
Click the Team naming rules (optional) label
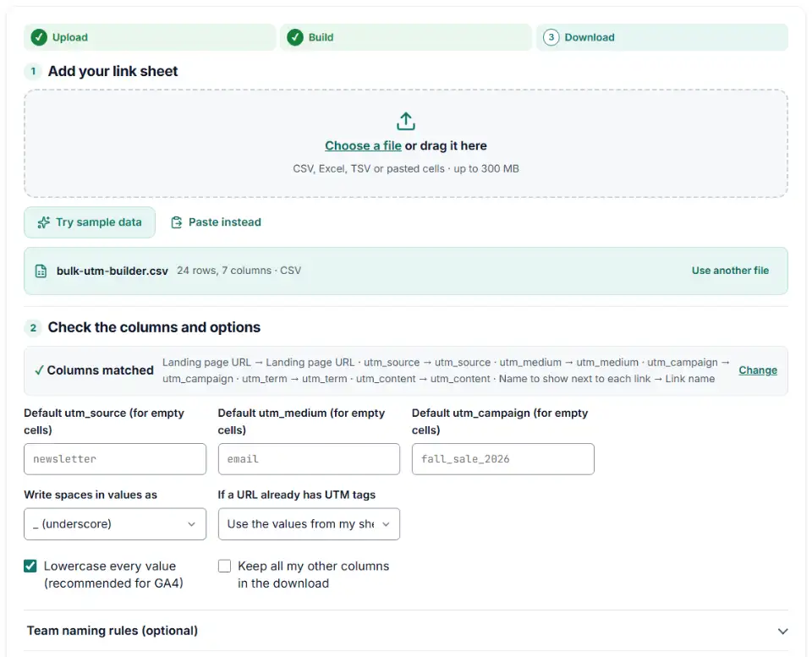(x=112, y=631)
